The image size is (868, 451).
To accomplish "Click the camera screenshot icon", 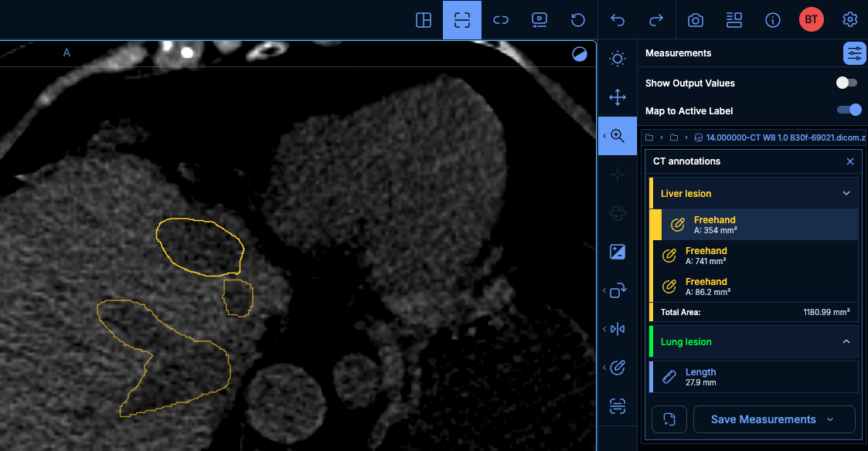I will click(x=695, y=20).
